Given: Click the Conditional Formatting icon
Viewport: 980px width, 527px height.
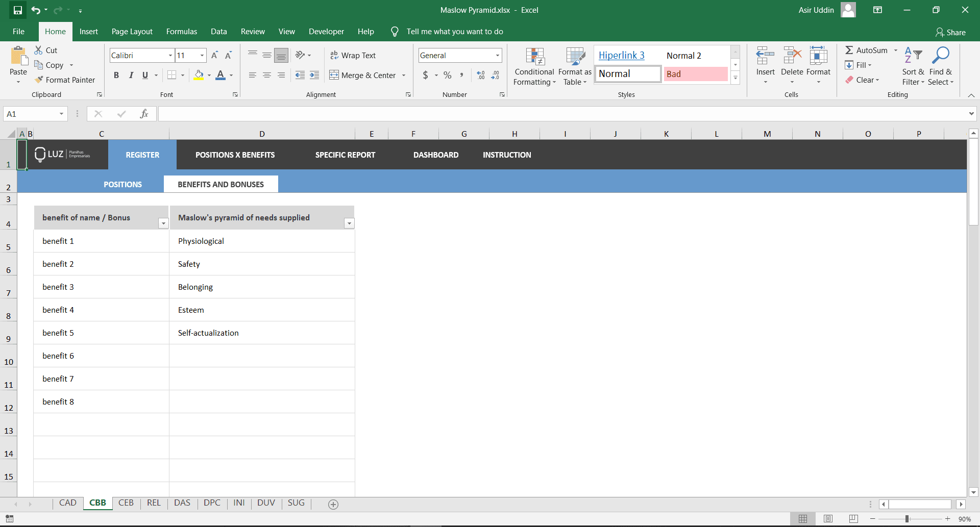Looking at the screenshot, I should (x=534, y=58).
